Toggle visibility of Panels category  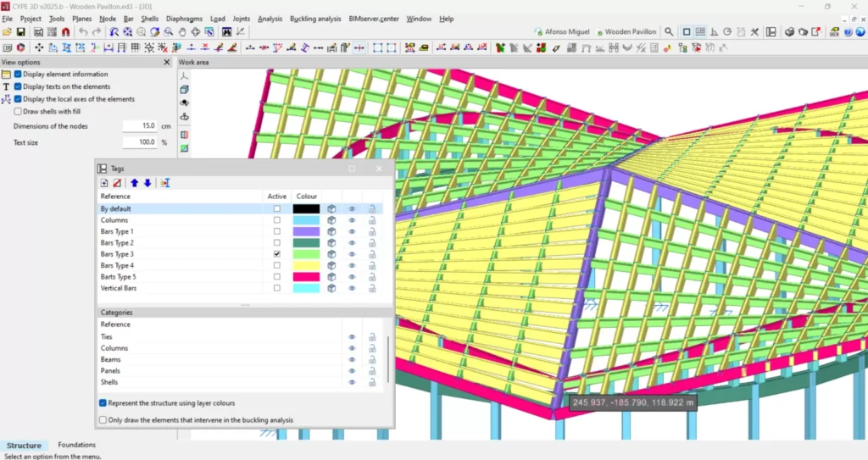pyautogui.click(x=352, y=371)
